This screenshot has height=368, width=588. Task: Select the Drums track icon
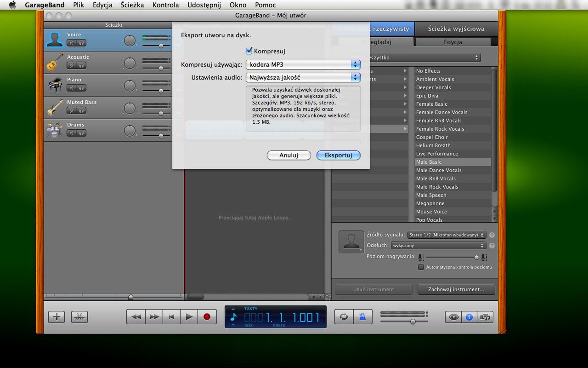(x=55, y=130)
